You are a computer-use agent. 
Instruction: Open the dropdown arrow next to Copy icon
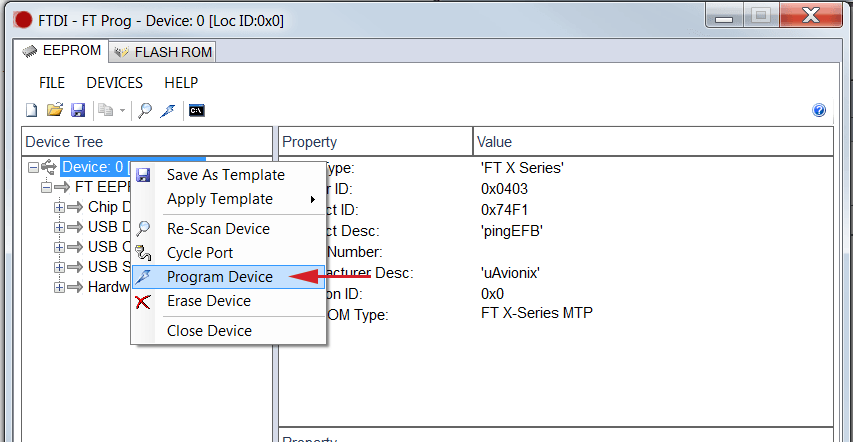122,111
